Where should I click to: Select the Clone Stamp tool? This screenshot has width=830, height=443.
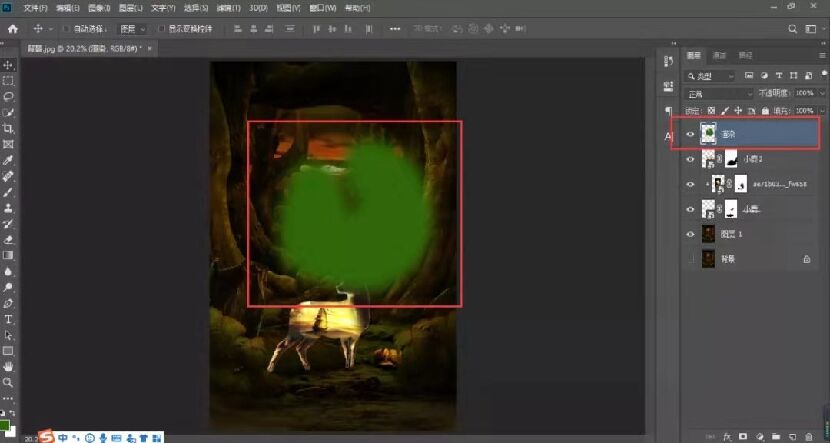point(8,208)
